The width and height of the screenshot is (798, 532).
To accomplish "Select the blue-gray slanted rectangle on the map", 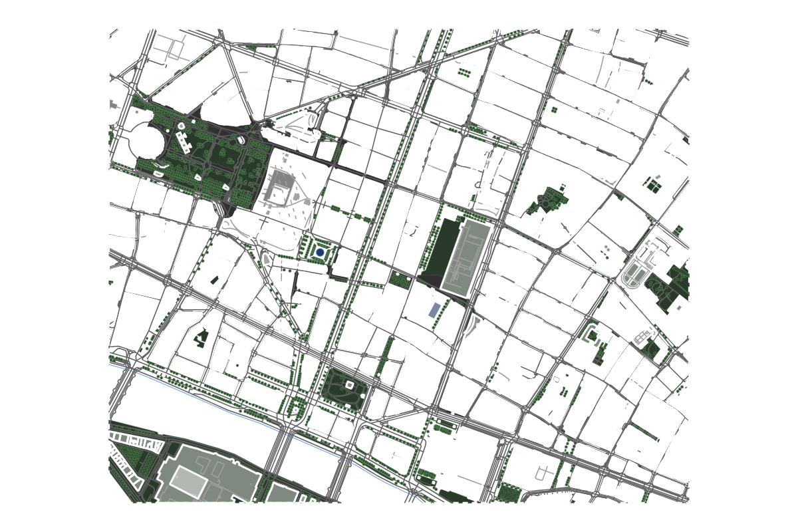I will (x=434, y=310).
